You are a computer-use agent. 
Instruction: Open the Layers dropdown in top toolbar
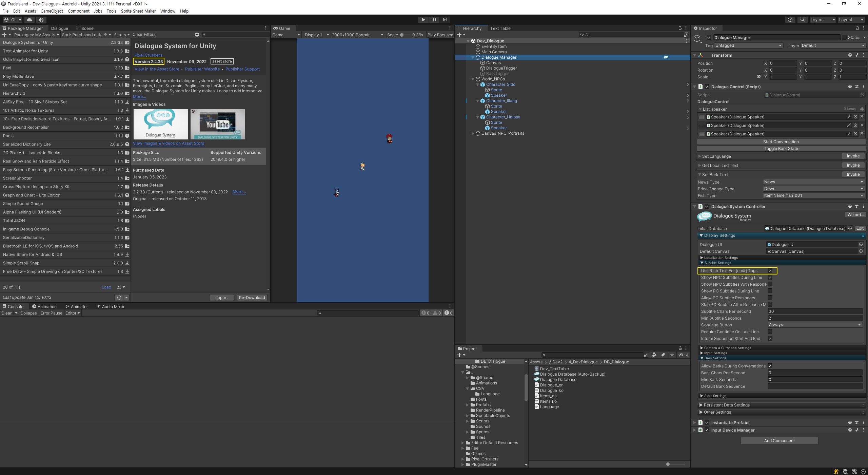tap(822, 20)
